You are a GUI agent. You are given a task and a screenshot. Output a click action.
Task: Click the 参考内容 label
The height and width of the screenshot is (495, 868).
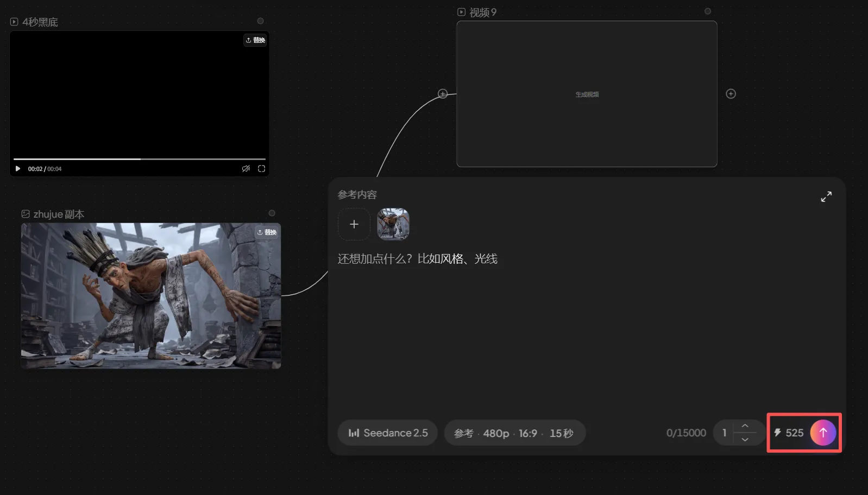[357, 194]
